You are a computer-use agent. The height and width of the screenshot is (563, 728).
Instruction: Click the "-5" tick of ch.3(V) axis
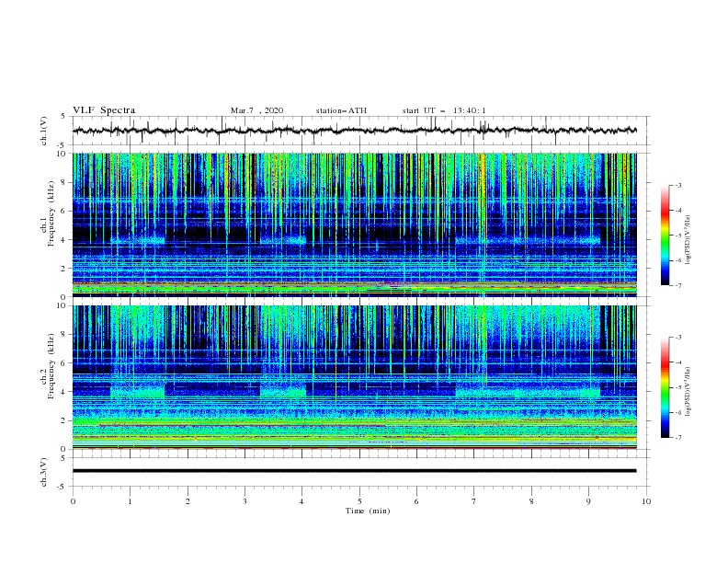click(x=63, y=487)
